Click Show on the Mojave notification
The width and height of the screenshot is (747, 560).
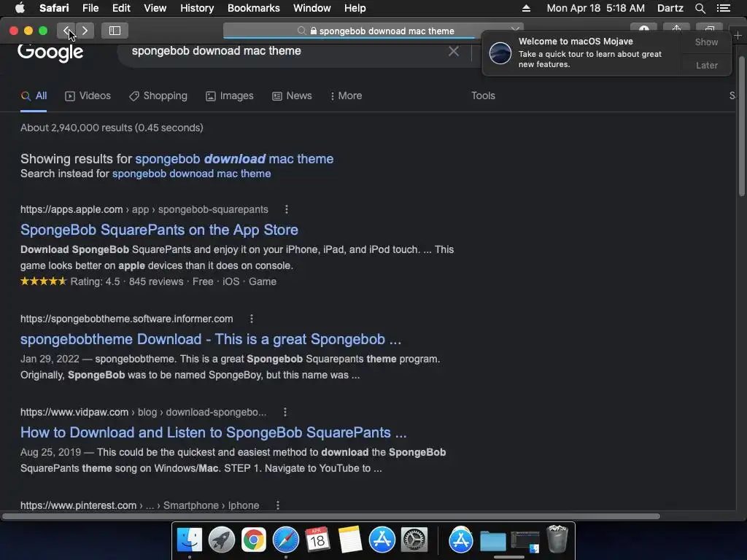706,42
